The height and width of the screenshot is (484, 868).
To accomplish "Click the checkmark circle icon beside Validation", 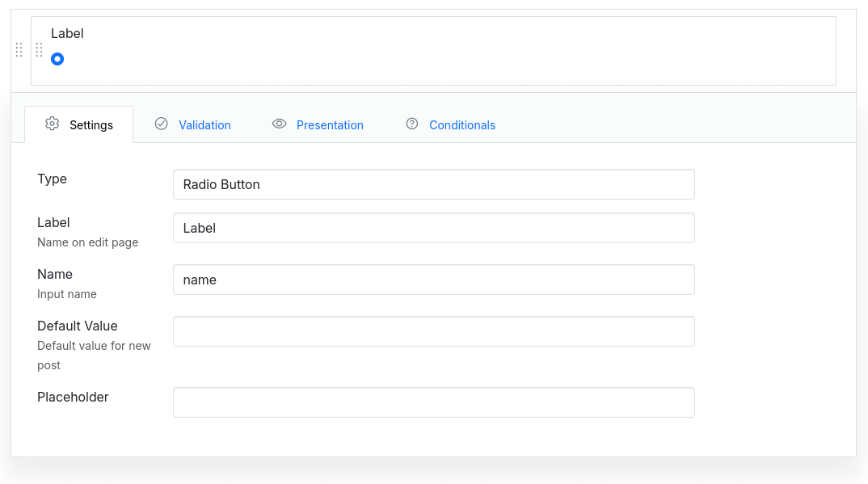I will (161, 124).
